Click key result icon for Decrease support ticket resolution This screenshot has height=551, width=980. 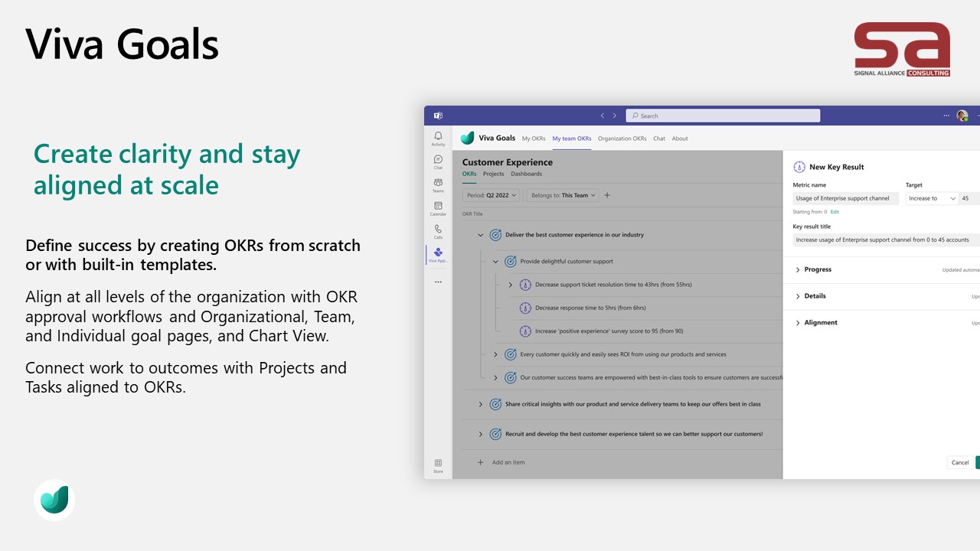tap(525, 285)
